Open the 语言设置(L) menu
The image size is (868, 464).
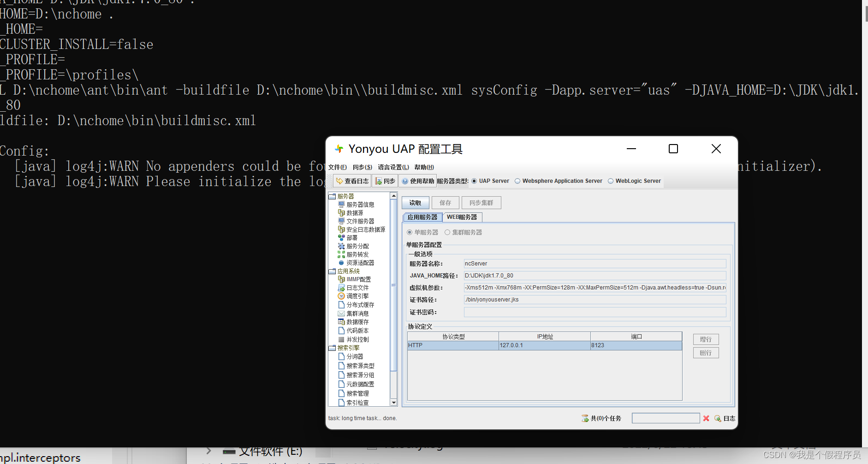point(393,167)
